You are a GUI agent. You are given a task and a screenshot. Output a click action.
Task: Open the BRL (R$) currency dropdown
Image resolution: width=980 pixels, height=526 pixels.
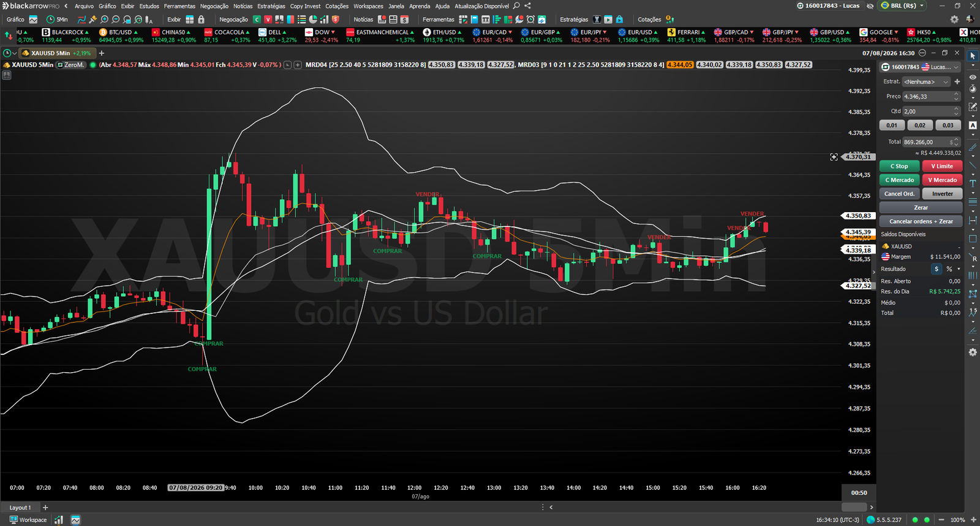(x=902, y=6)
